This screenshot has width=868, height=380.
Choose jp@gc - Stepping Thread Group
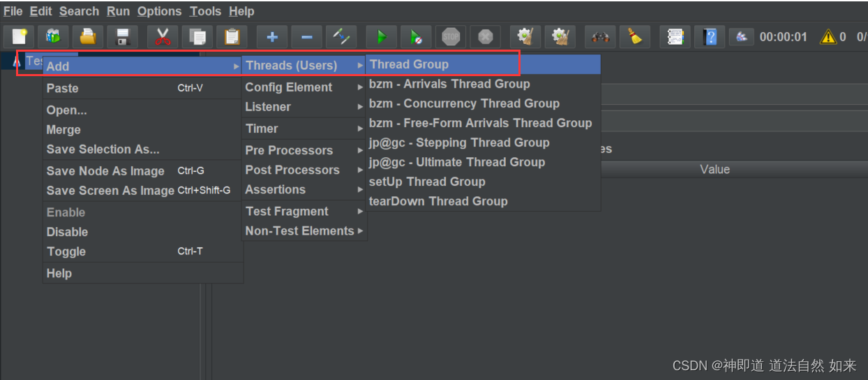[483, 142]
